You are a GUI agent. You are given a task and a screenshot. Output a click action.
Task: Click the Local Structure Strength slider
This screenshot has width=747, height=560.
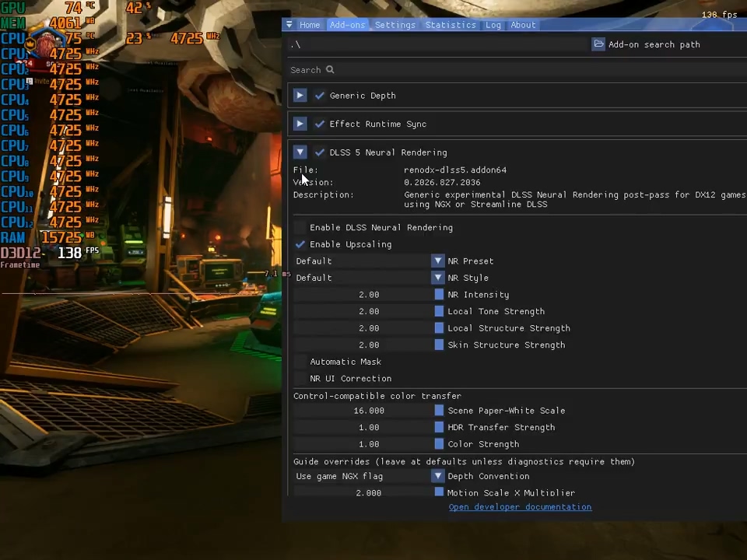tap(369, 328)
